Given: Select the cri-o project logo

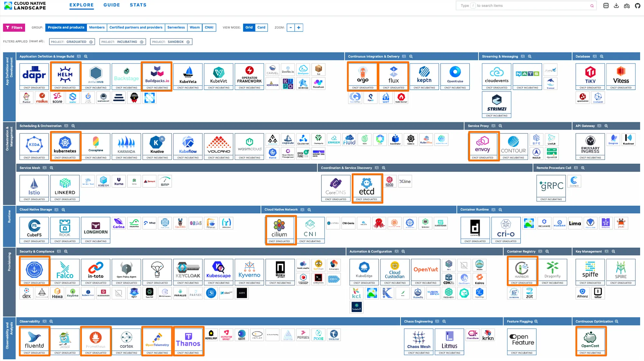Looking at the screenshot, I should pos(506,230).
